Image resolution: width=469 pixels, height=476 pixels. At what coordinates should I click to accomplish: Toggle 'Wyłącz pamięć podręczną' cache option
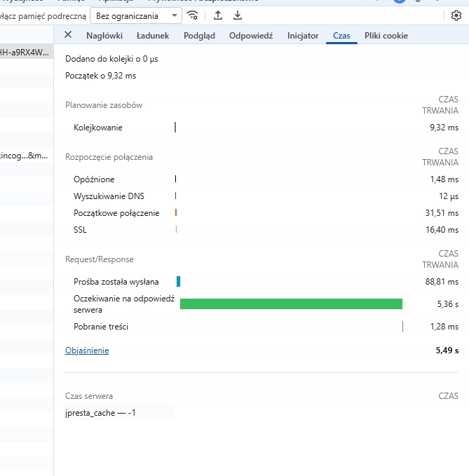pos(43,15)
